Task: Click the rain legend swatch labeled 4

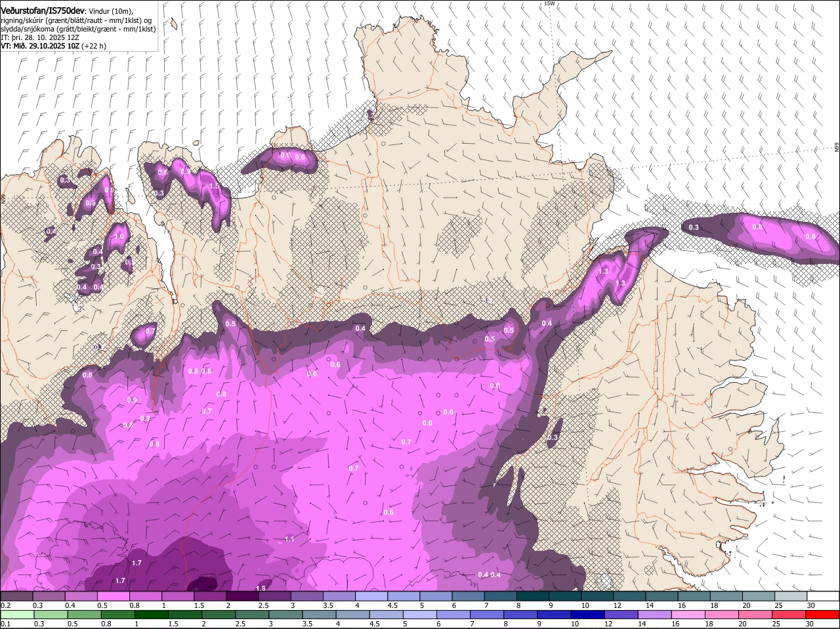Action: click(352, 614)
